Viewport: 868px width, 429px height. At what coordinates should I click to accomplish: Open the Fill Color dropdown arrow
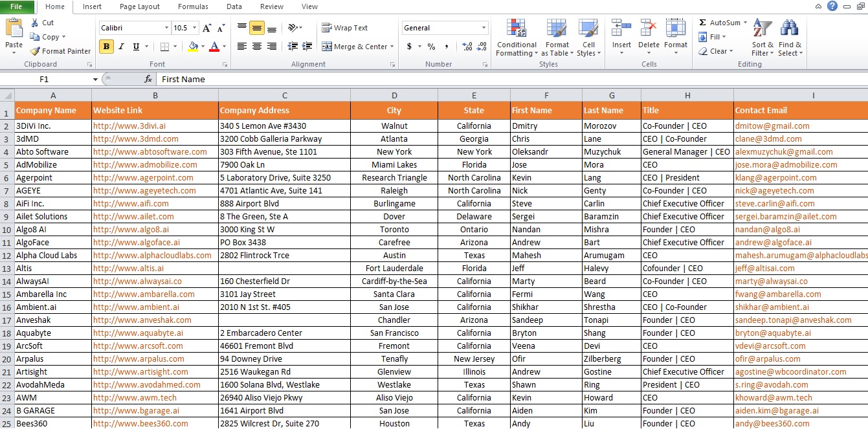pyautogui.click(x=203, y=47)
